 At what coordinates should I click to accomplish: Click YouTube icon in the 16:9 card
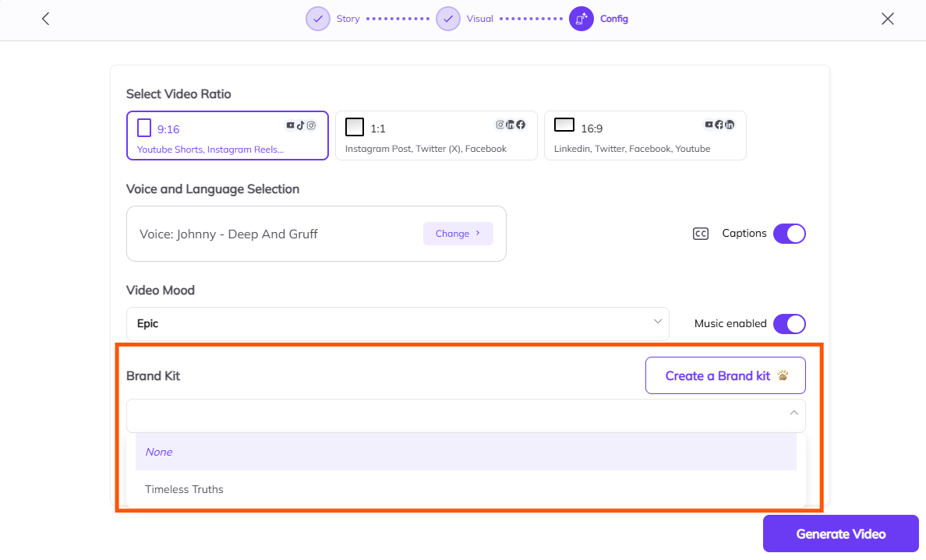(709, 125)
